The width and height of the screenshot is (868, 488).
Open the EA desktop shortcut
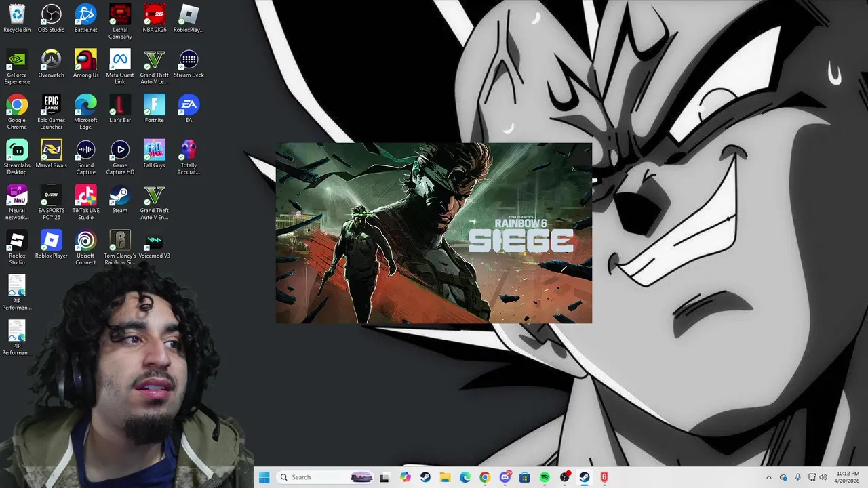coord(189,108)
